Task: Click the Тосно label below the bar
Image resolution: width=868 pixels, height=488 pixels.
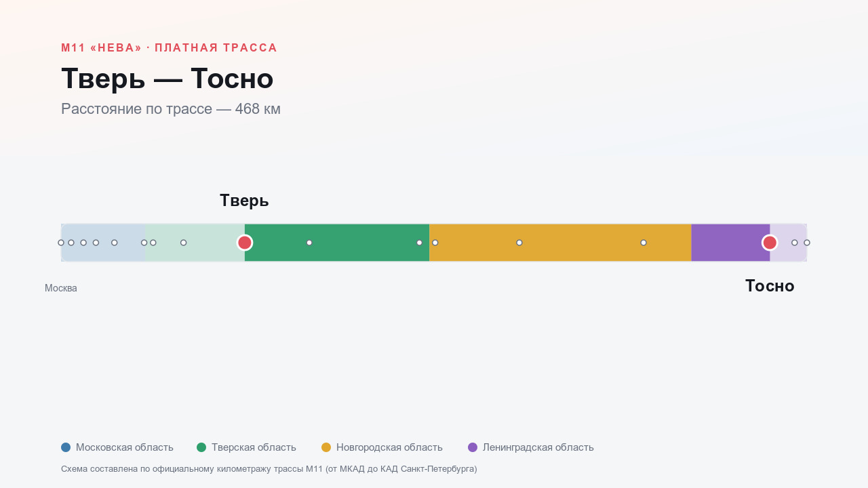Action: tap(770, 286)
